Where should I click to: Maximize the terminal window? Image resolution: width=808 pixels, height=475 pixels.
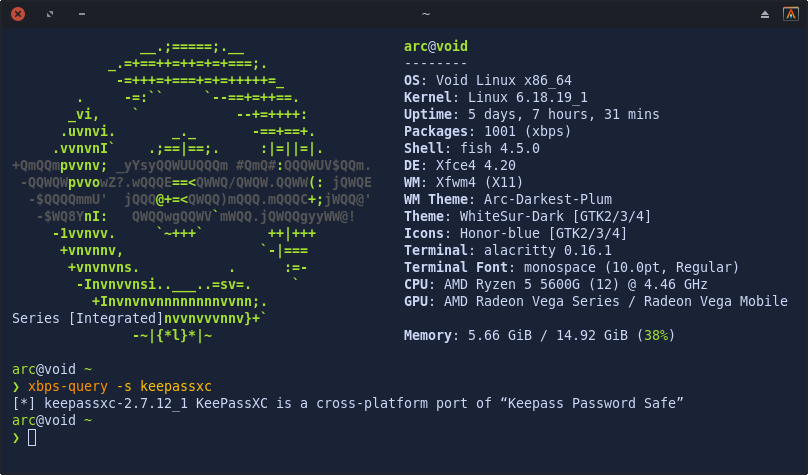tap(50, 13)
